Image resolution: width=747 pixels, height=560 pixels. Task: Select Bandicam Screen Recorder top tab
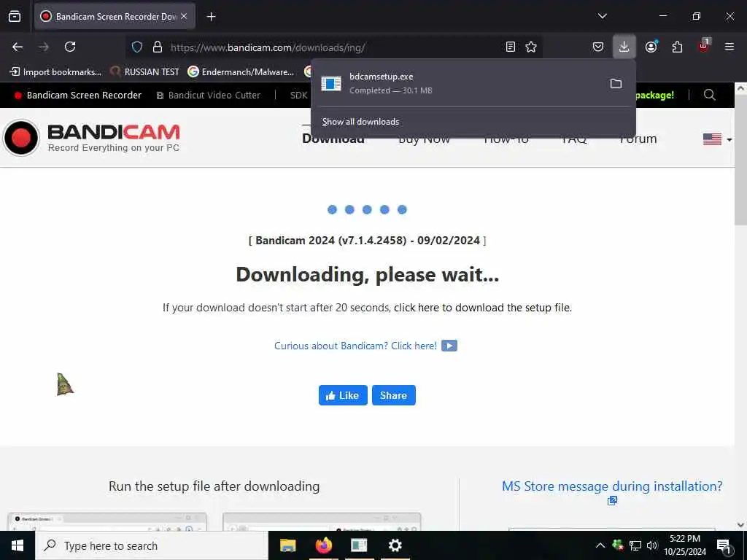(78, 96)
